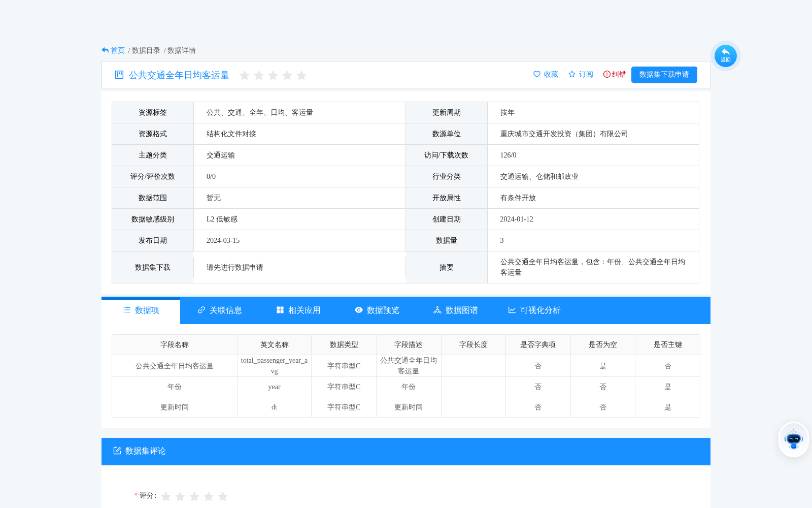Click the home arrow icon in breadcrumb
Screen dimensions: 812x508
pyautogui.click(x=105, y=50)
